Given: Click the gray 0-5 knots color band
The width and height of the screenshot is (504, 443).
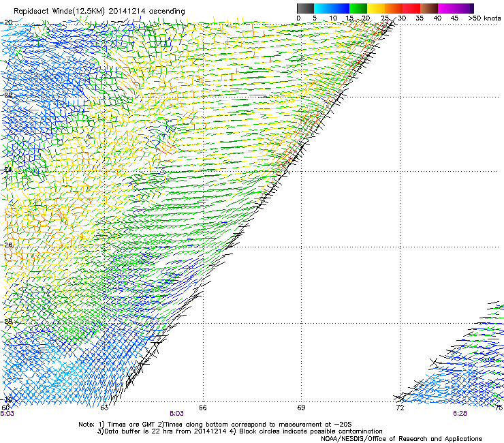Looking at the screenshot, I should (x=305, y=8).
